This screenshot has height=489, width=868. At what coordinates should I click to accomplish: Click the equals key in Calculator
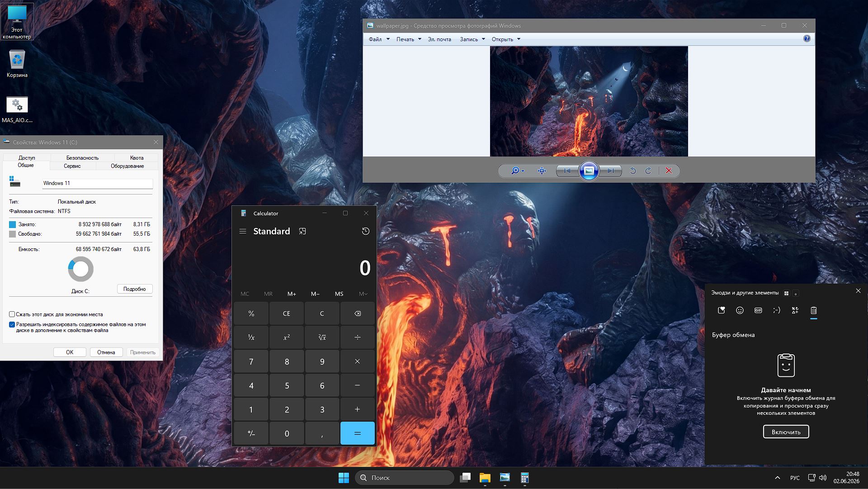point(358,433)
